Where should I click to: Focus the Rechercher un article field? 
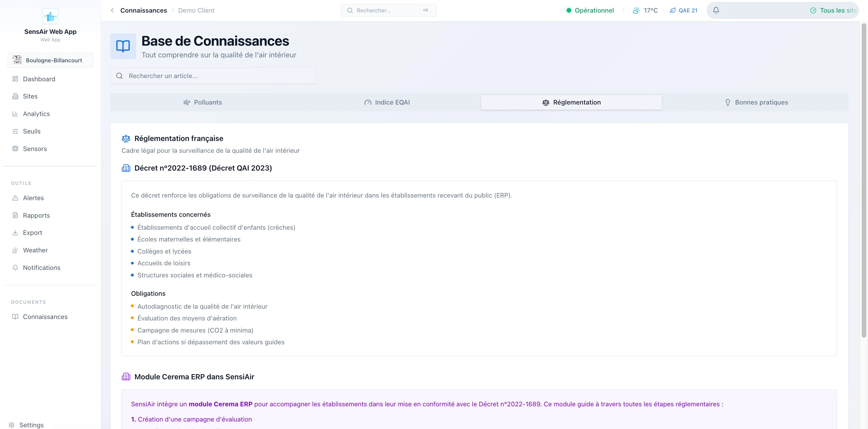pos(213,76)
